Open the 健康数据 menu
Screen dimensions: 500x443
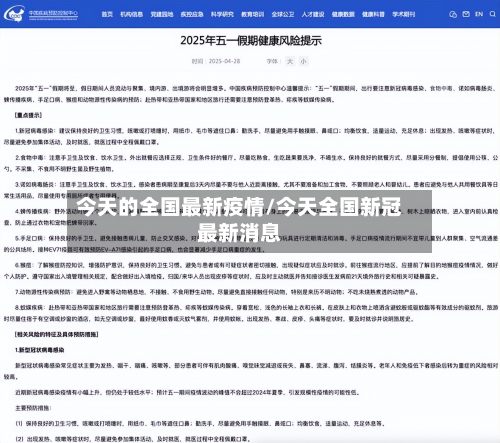pyautogui.click(x=343, y=14)
